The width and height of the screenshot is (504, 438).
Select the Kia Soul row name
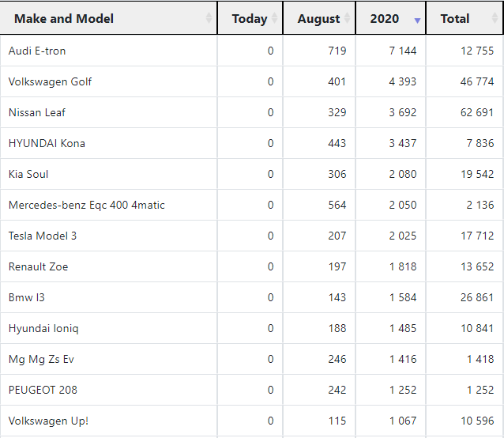[28, 174]
